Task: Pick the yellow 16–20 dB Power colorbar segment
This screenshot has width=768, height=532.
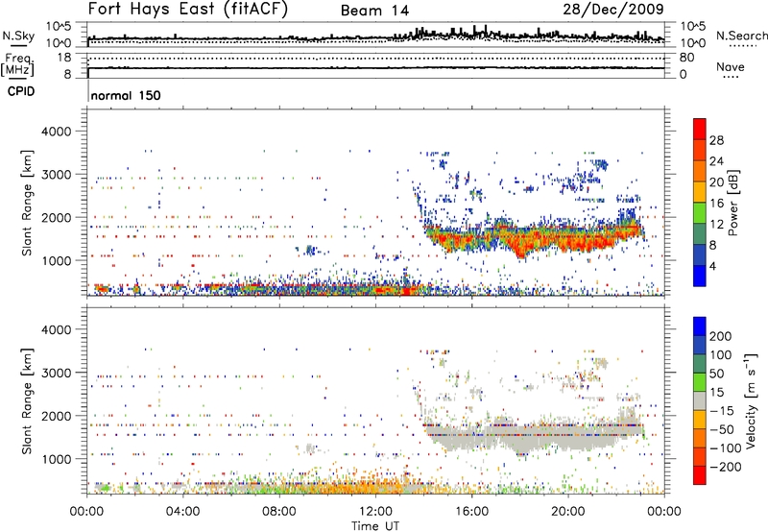Action: pos(700,192)
